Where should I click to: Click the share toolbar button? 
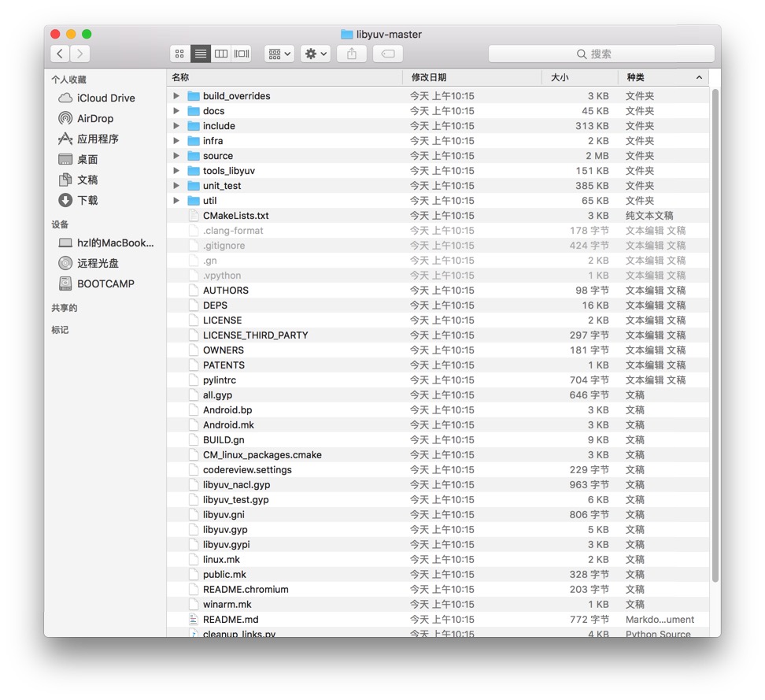[x=352, y=54]
